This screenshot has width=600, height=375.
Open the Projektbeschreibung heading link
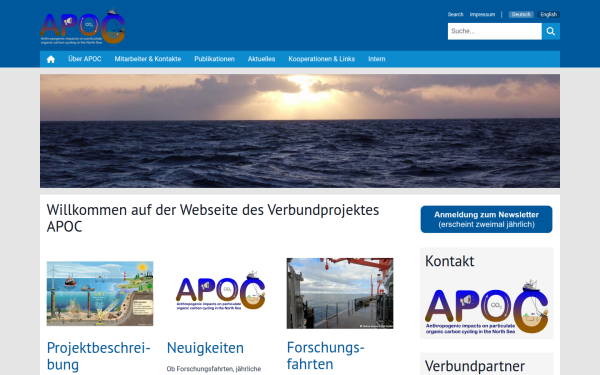tap(98, 356)
